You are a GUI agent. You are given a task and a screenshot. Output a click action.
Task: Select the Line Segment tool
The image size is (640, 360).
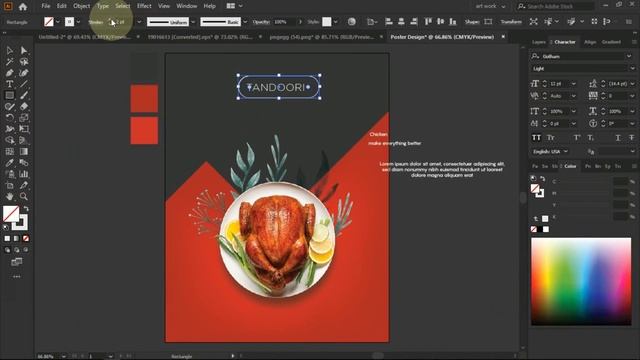pyautogui.click(x=24, y=84)
